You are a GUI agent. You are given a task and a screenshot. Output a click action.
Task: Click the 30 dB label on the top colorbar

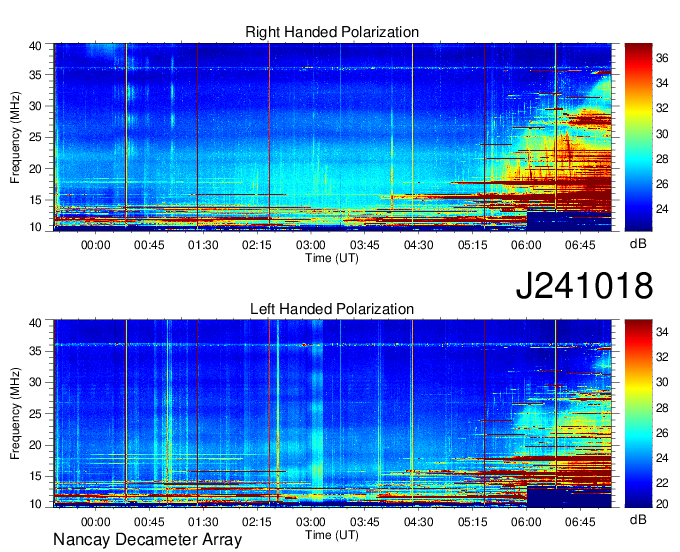coord(662,134)
